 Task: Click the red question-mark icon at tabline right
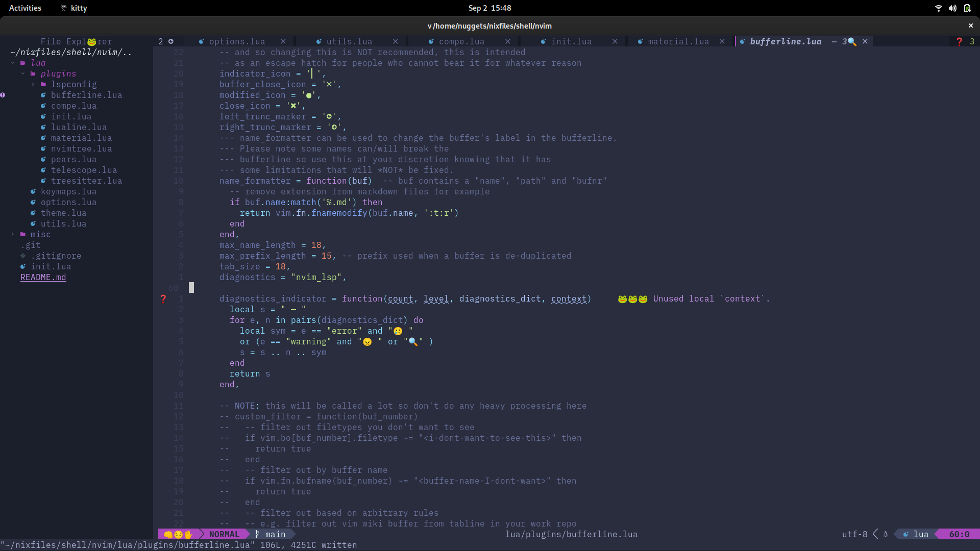click(960, 41)
